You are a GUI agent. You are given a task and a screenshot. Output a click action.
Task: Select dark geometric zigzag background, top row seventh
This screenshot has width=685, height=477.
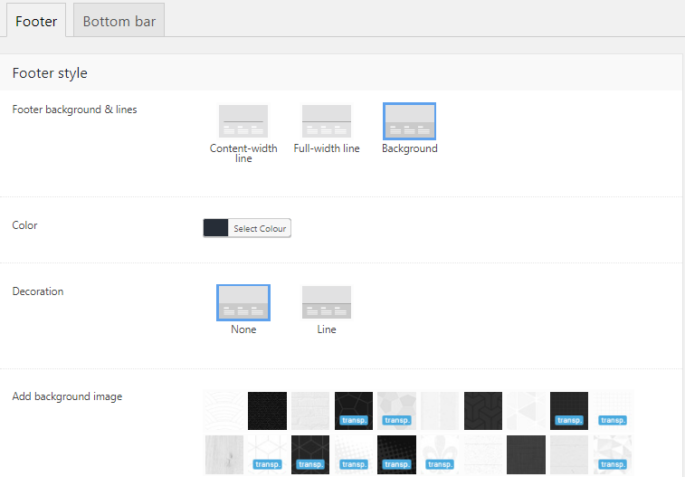(483, 410)
